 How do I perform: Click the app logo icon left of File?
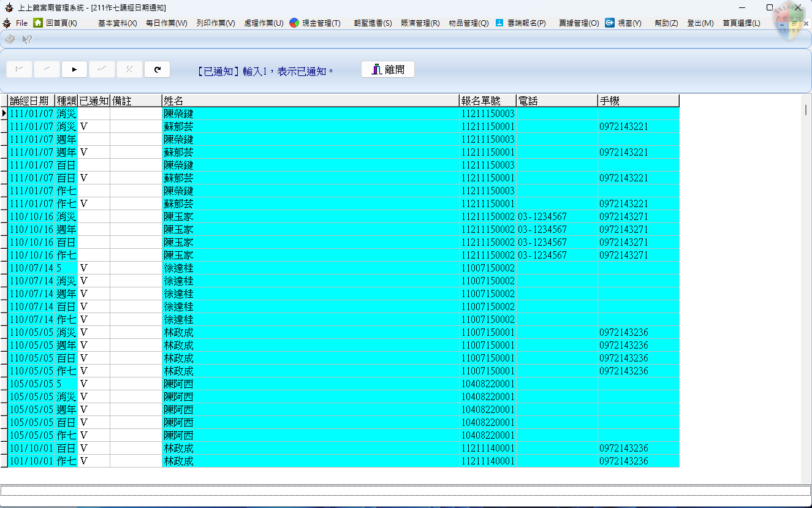click(7, 23)
